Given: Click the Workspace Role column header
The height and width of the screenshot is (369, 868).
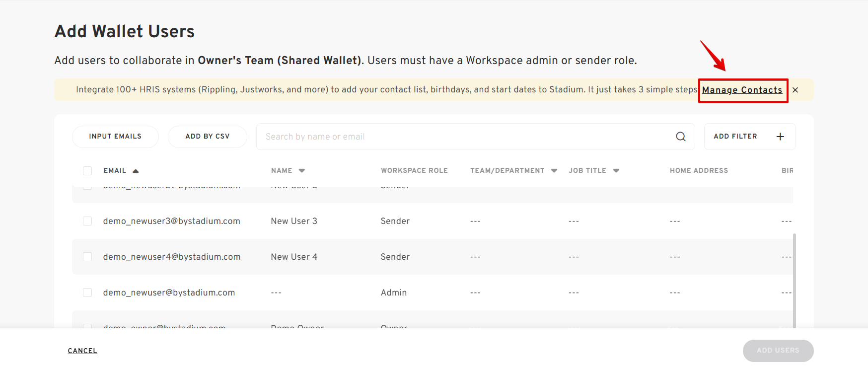Looking at the screenshot, I should pyautogui.click(x=414, y=171).
